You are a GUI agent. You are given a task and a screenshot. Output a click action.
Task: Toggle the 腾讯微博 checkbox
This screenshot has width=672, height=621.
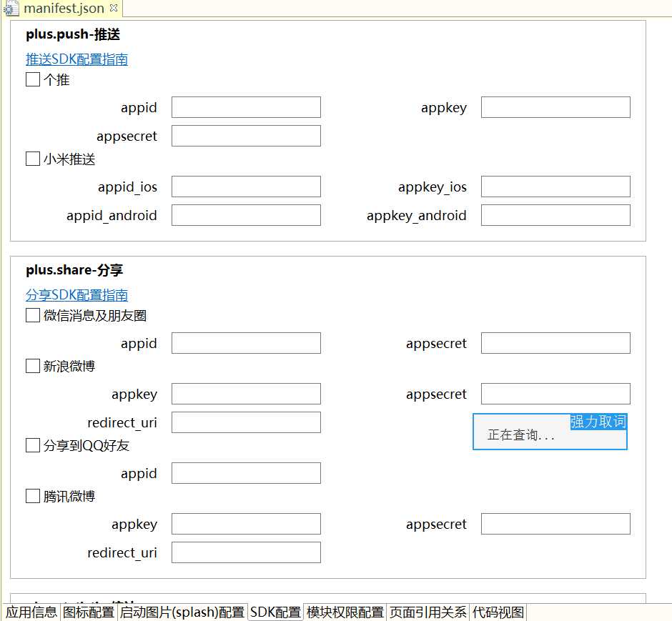click(33, 496)
